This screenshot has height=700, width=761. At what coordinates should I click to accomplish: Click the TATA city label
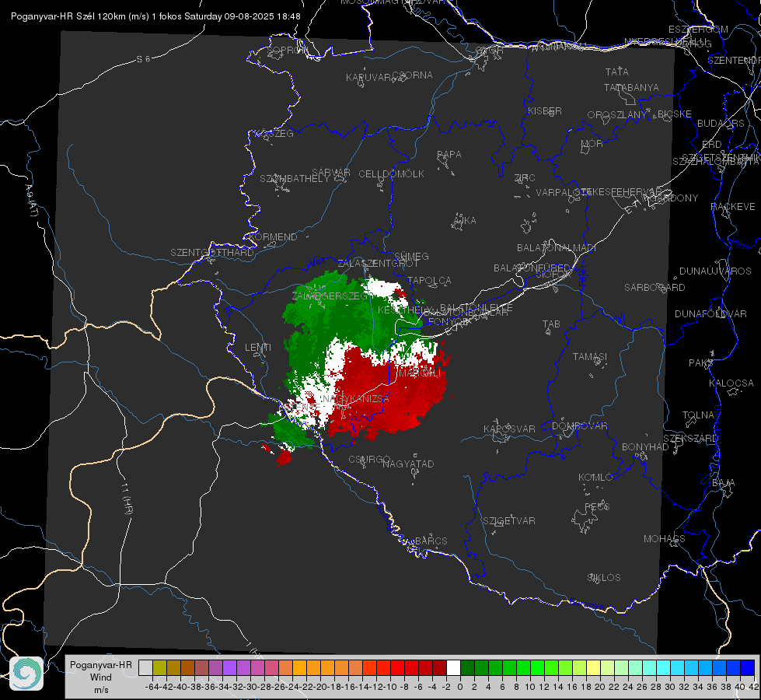click(617, 72)
